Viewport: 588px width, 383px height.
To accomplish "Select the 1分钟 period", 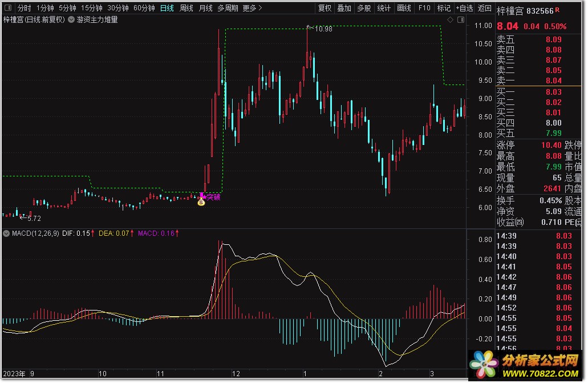I will [x=45, y=8].
